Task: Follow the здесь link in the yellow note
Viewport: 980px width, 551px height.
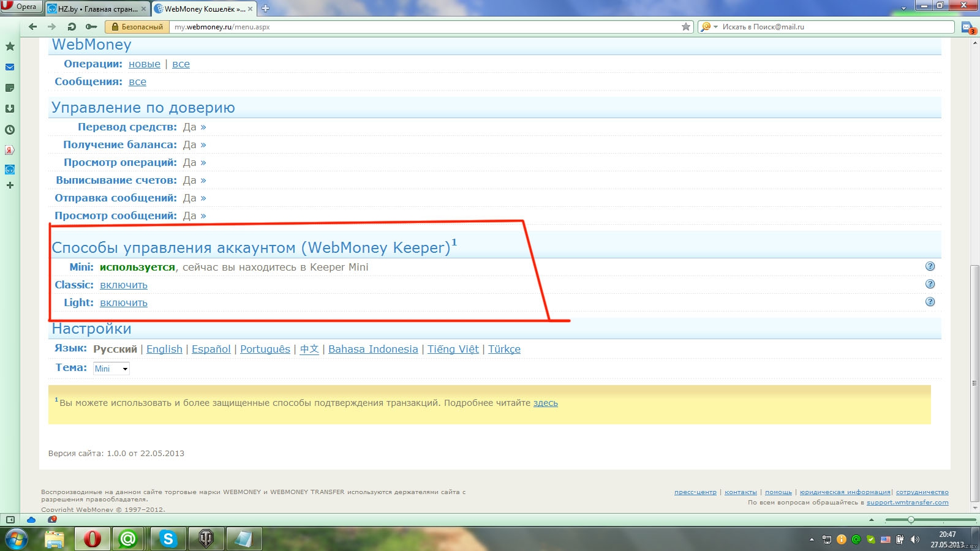Action: [546, 403]
